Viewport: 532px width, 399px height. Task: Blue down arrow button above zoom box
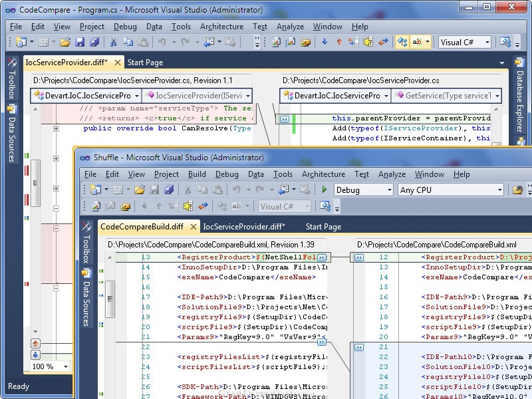[36, 355]
